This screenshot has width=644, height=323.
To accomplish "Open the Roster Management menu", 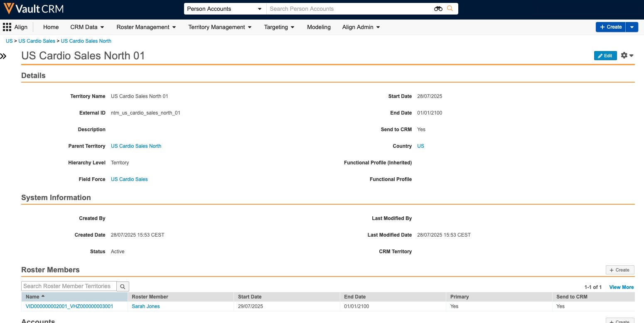I will (146, 27).
